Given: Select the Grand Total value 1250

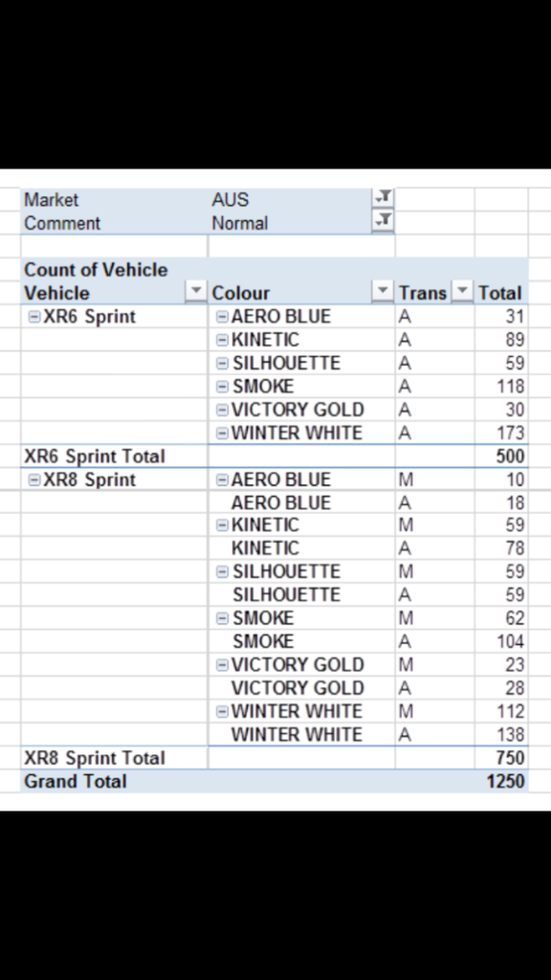Looking at the screenshot, I should 505,781.
